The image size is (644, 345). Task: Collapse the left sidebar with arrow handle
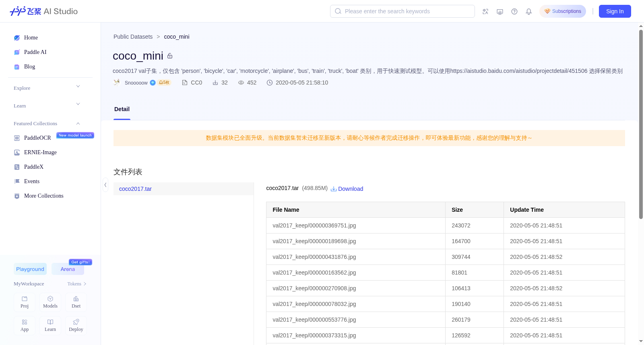point(105,185)
